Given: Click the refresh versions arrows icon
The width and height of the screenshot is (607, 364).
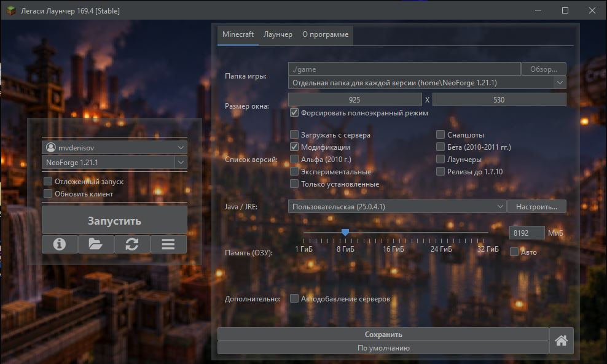Looking at the screenshot, I should coord(132,244).
